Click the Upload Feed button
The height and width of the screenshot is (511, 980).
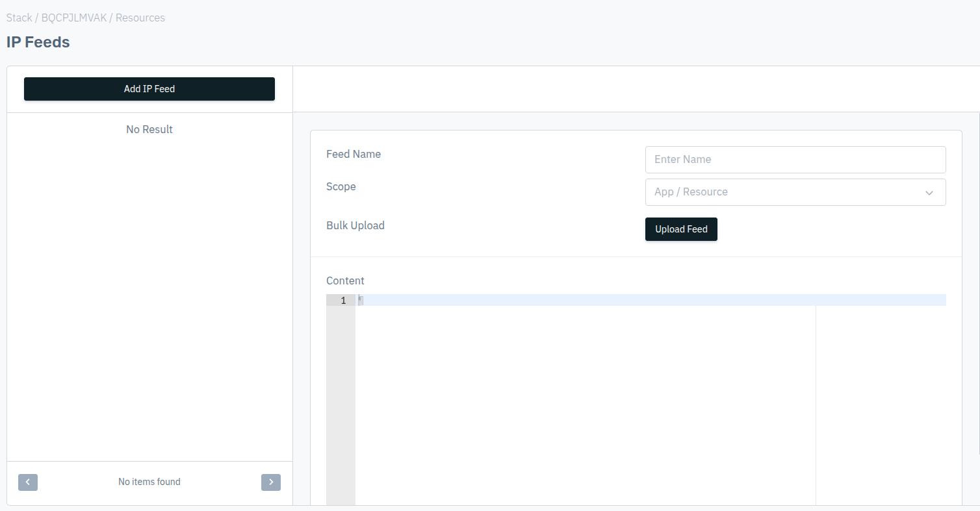click(x=681, y=229)
